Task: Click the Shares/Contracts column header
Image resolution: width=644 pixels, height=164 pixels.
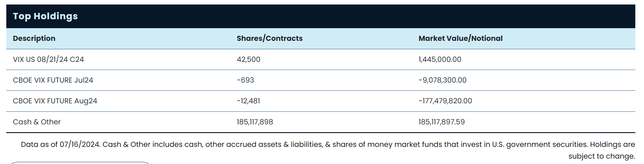Action: (270, 38)
